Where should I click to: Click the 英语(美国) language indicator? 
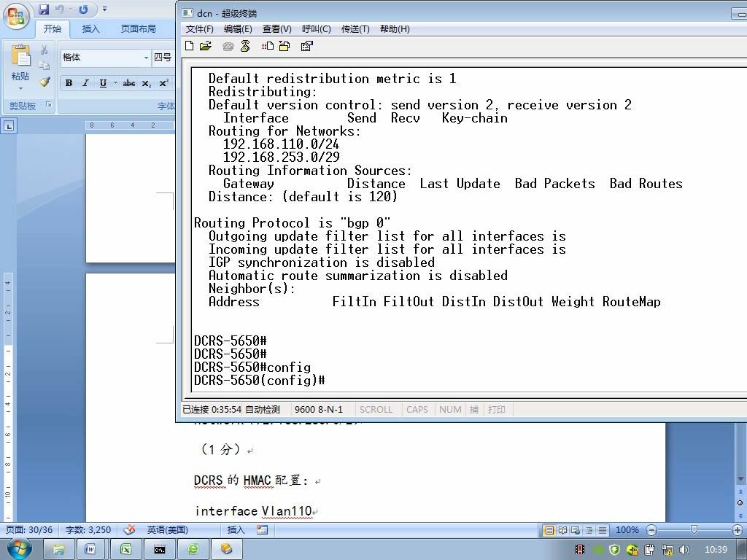coord(168,530)
